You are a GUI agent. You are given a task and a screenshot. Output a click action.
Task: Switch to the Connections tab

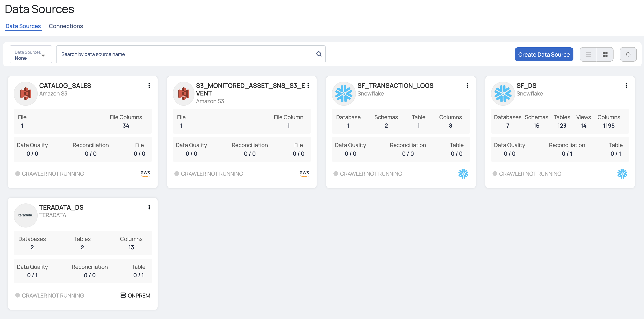click(66, 26)
